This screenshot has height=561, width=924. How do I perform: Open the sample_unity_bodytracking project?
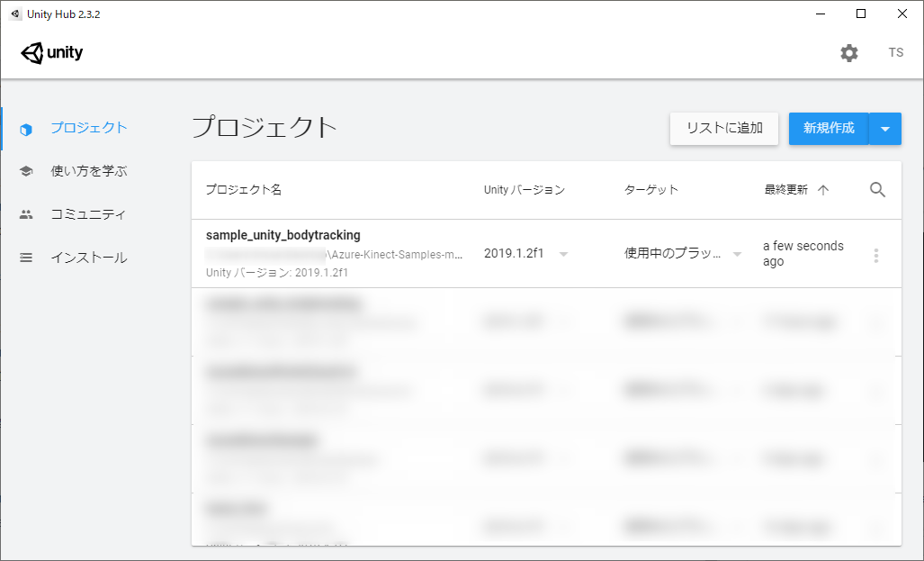[283, 235]
